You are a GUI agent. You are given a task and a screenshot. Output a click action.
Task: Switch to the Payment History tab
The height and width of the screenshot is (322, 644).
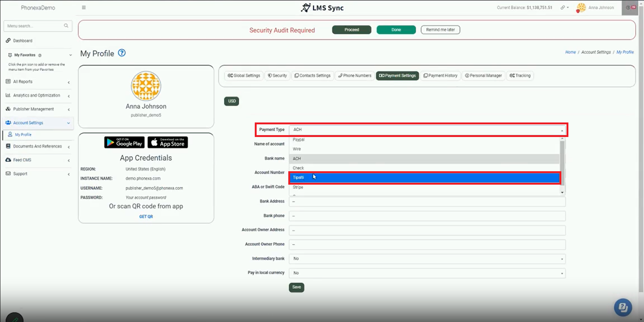pyautogui.click(x=440, y=76)
